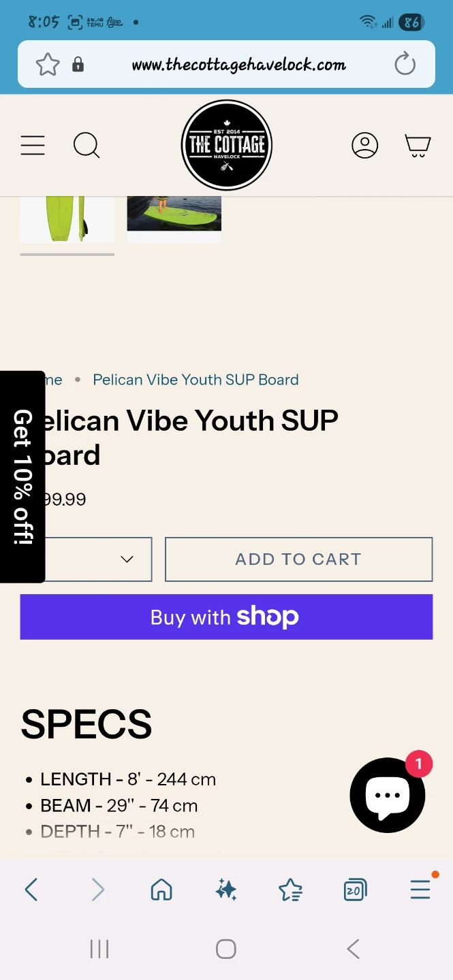
Task: Open the chat bubble widget
Action: (x=388, y=796)
